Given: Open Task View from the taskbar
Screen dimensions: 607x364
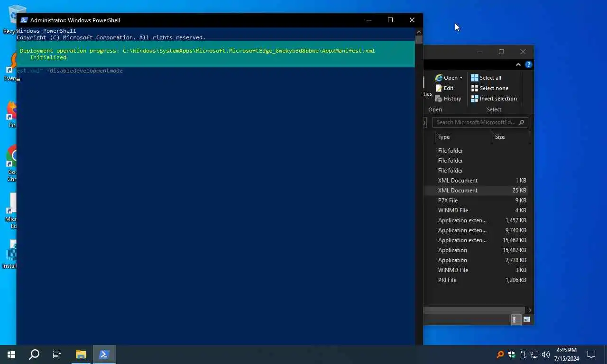Looking at the screenshot, I should [x=57, y=355].
